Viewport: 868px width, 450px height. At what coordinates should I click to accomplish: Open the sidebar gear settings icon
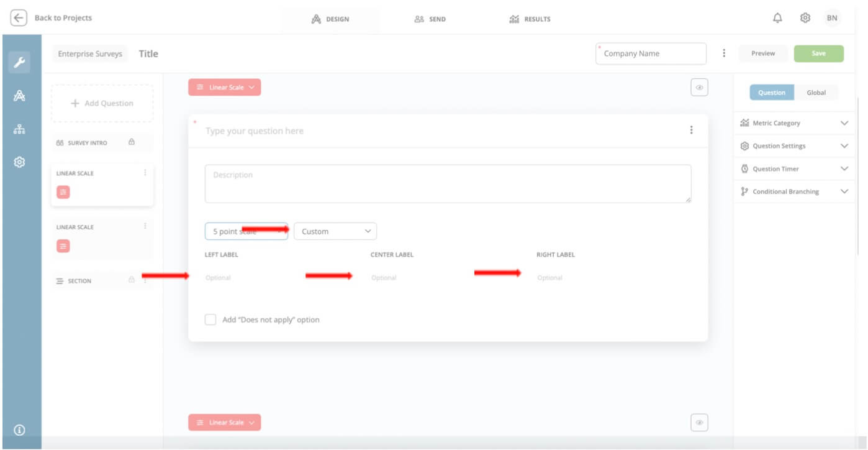pos(19,162)
